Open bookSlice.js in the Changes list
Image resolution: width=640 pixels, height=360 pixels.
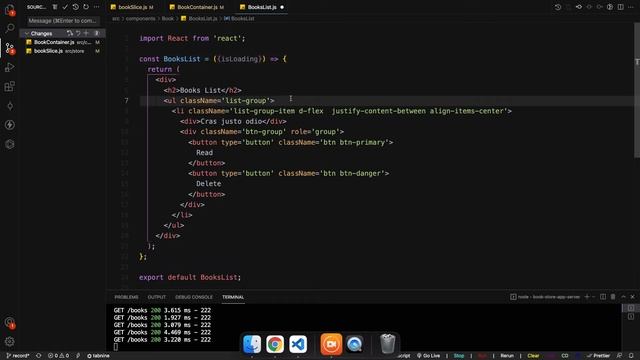pos(62,51)
